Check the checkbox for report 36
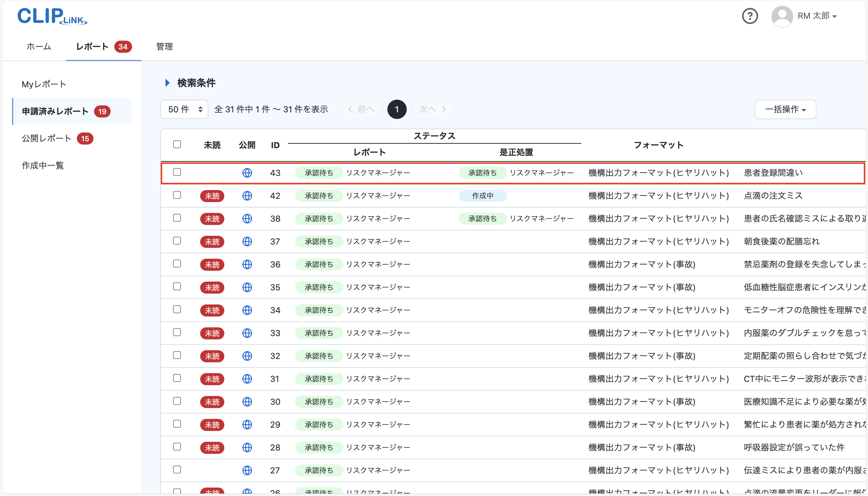This screenshot has width=868, height=496. click(177, 264)
